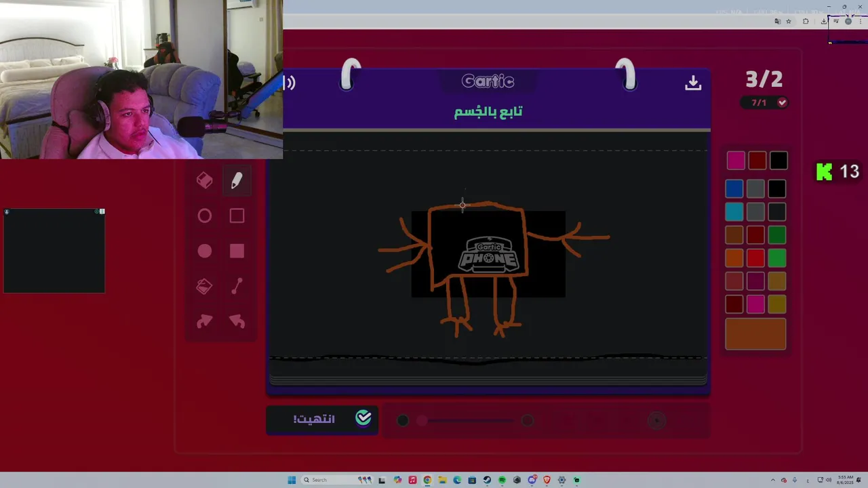This screenshot has width=868, height=488.
Task: Click the checkmark beside 7/1 counter
Action: pyautogui.click(x=782, y=102)
